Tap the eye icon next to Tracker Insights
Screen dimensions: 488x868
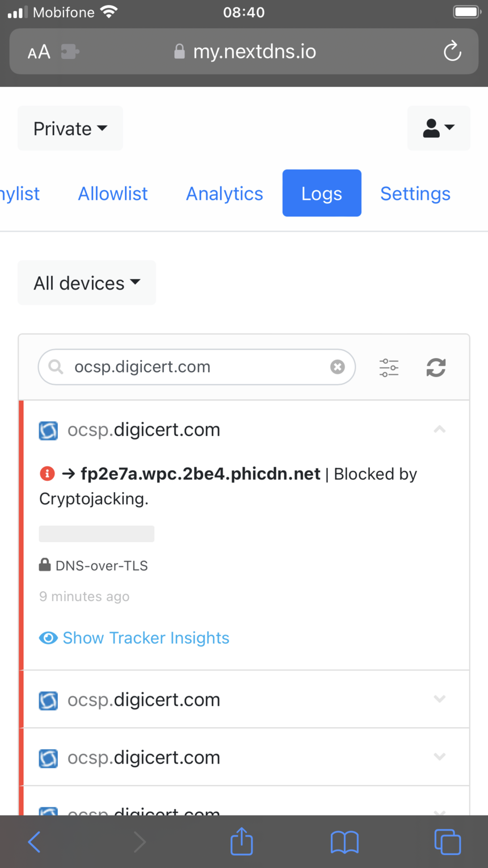[48, 638]
